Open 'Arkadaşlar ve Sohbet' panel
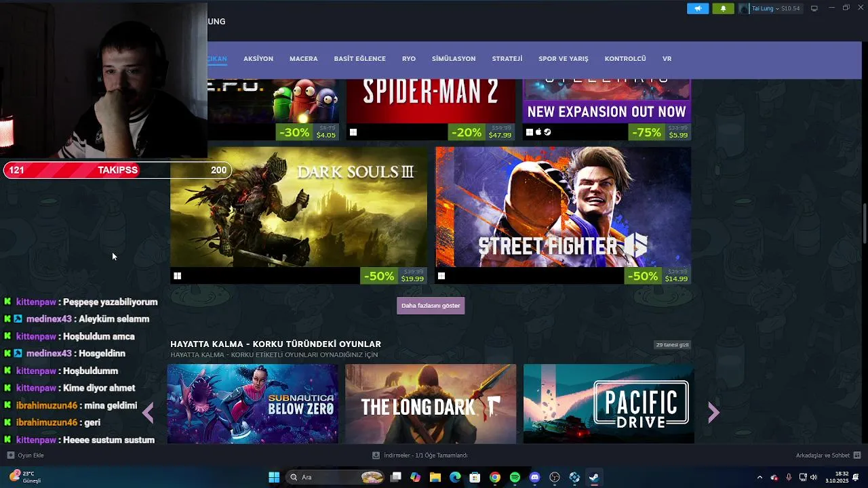Viewport: 868px width, 488px height. click(828, 455)
